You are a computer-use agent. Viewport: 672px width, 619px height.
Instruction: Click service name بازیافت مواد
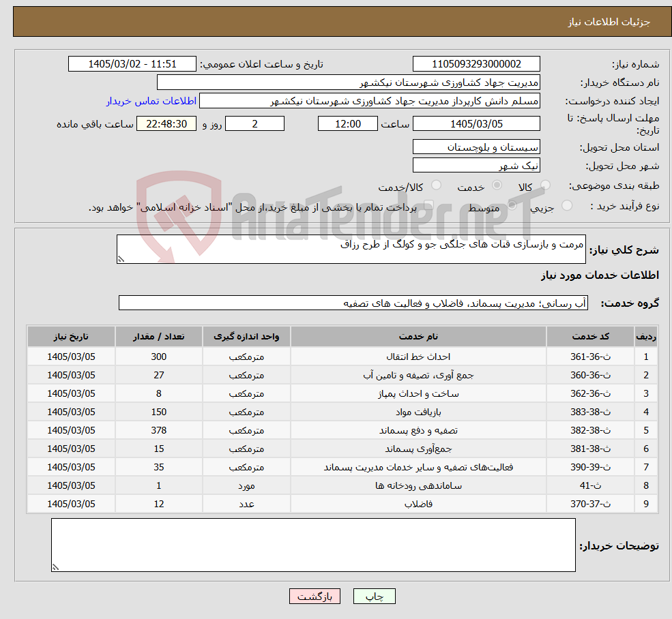(x=418, y=412)
